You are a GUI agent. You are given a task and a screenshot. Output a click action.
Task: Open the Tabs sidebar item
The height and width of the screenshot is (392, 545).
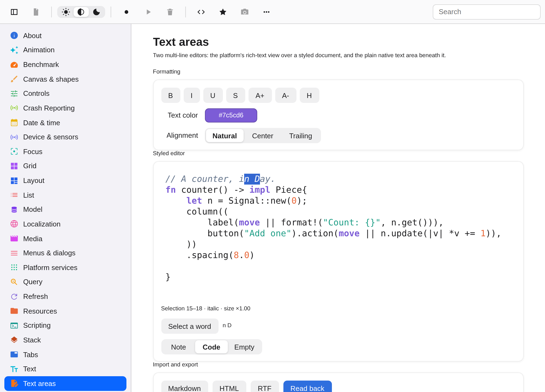65,355
